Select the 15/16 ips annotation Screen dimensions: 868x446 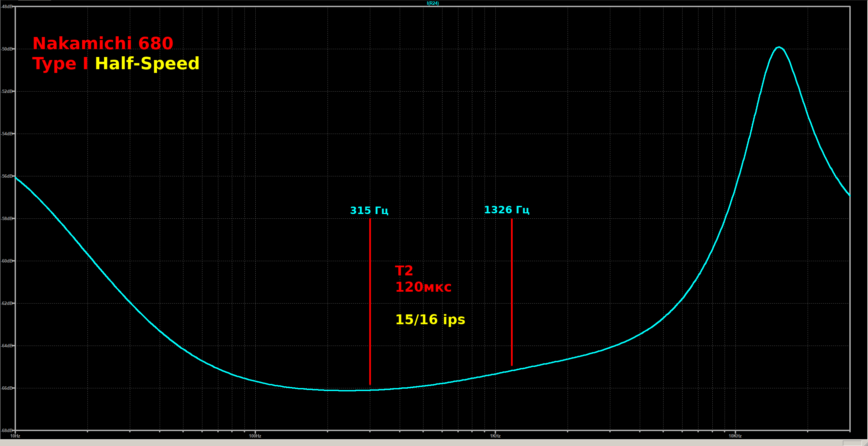(x=430, y=319)
